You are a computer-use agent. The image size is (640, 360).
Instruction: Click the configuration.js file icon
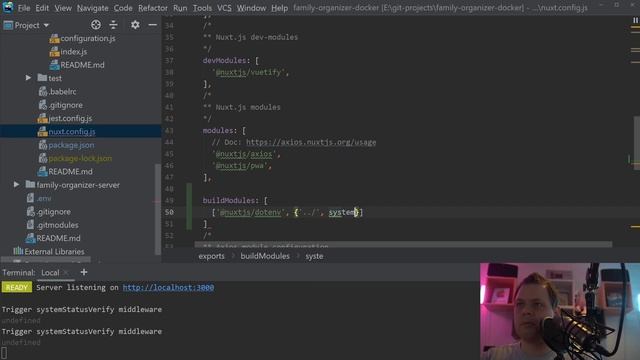tap(54, 38)
